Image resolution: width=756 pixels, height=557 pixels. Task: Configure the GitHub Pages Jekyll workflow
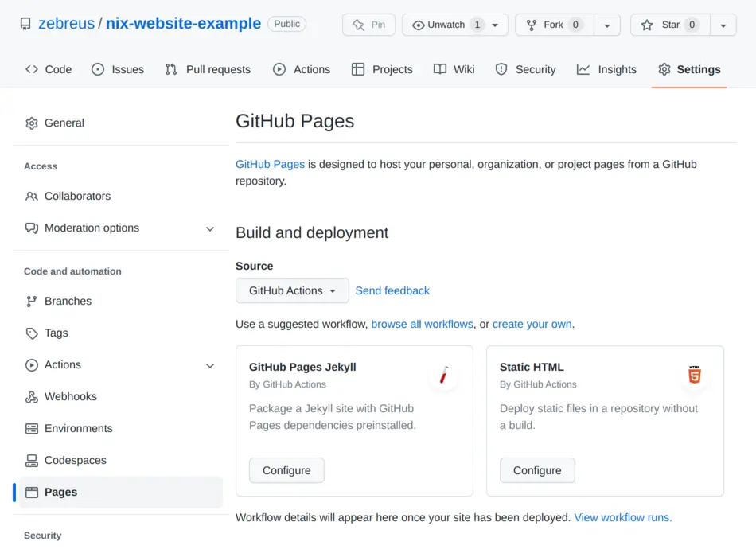tap(286, 470)
